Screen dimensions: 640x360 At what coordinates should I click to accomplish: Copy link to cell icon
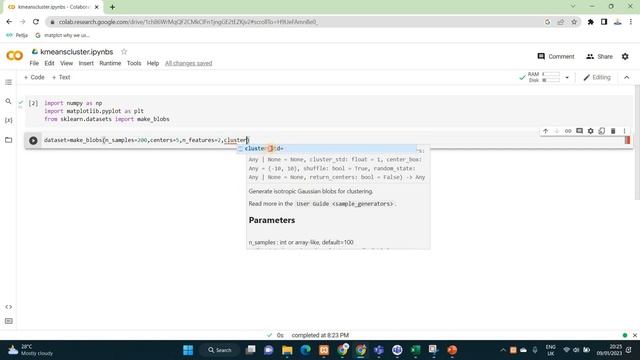click(x=568, y=131)
